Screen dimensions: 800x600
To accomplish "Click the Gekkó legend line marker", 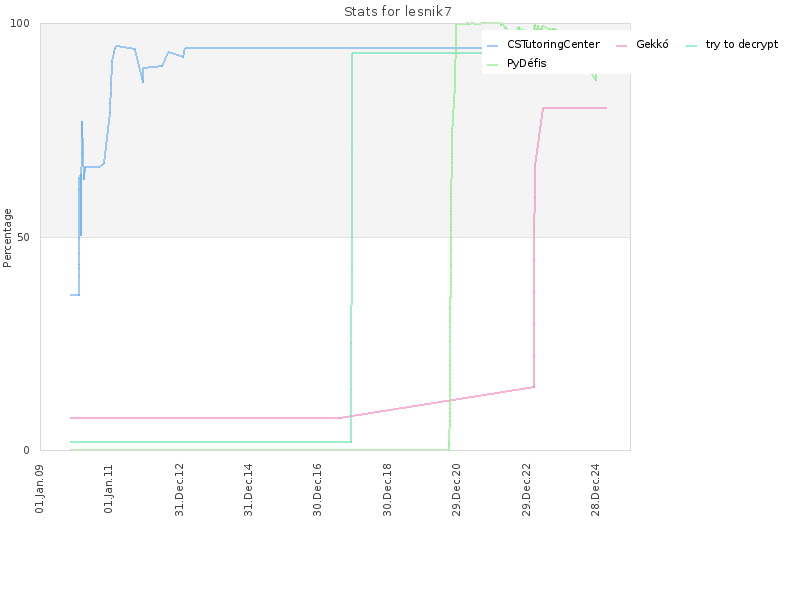I will (x=621, y=45).
